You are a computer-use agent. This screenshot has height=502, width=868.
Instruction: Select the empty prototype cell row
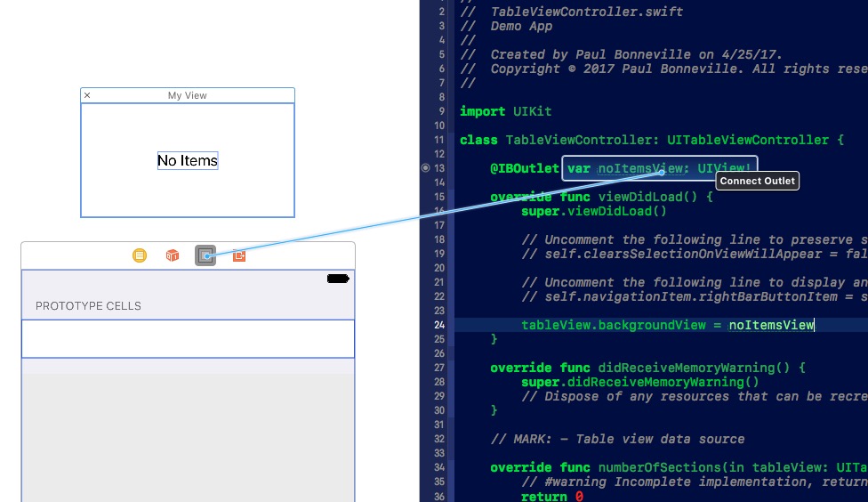pos(188,338)
